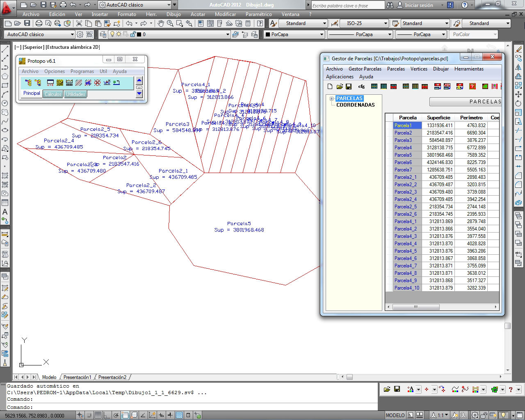Viewport: 525px width, 420px height.
Task: Toggle Snap mode in status bar
Action: click(x=89, y=415)
